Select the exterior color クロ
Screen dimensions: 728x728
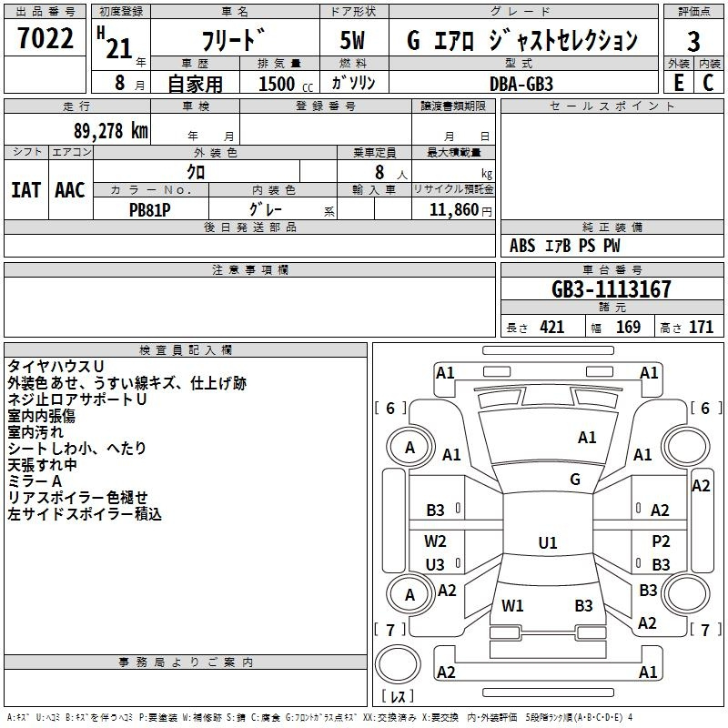196,172
